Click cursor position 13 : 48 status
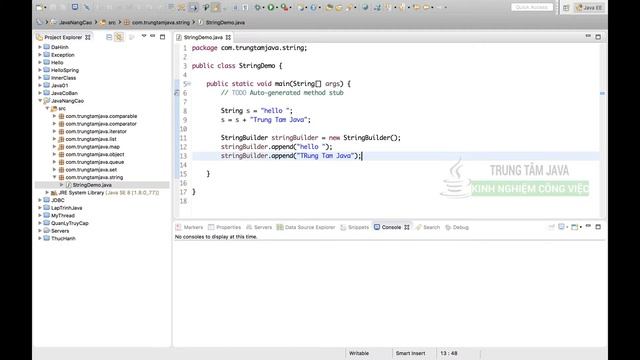640x360 pixels. click(449, 353)
